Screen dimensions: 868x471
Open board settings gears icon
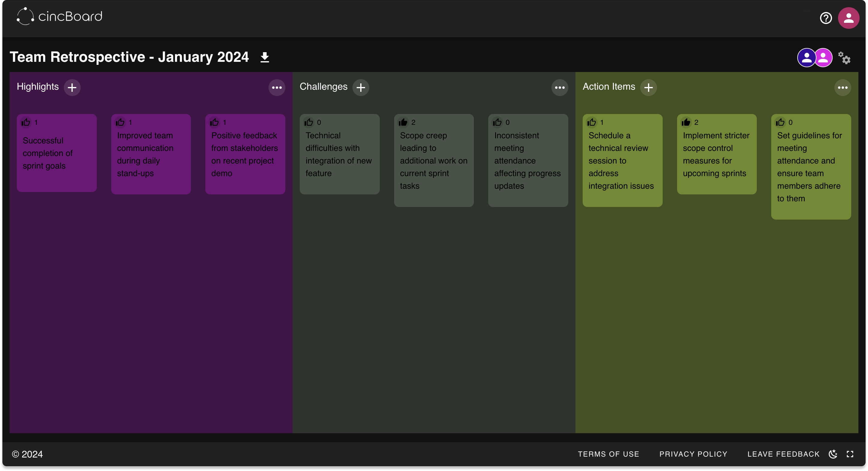[x=844, y=58]
